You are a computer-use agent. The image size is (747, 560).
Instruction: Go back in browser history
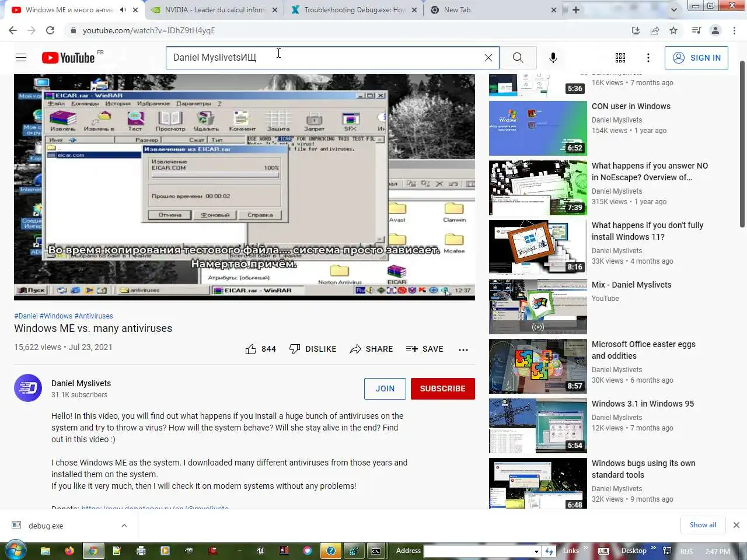[13, 30]
